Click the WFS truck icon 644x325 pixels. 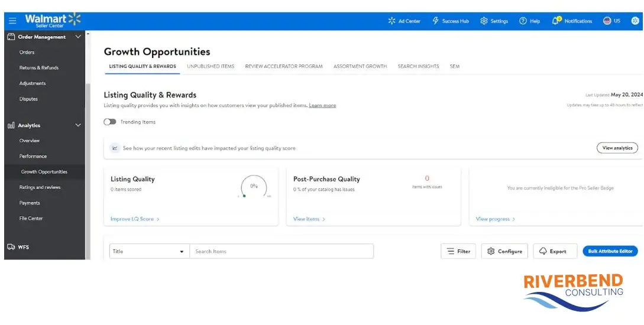(11, 247)
